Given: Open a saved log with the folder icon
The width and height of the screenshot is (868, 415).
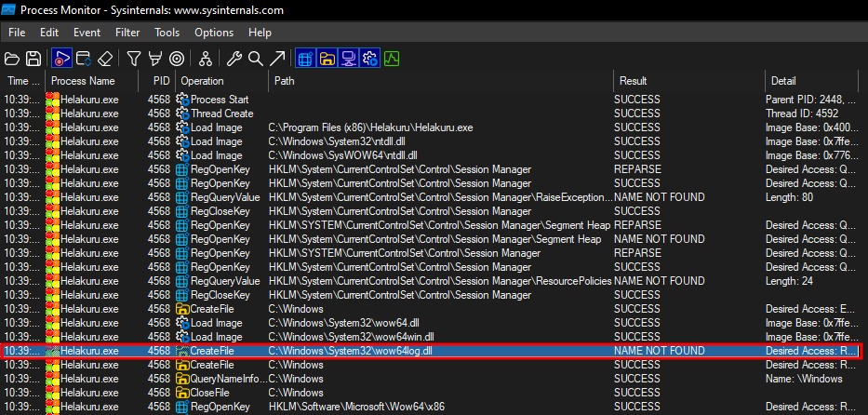Looking at the screenshot, I should 12,58.
